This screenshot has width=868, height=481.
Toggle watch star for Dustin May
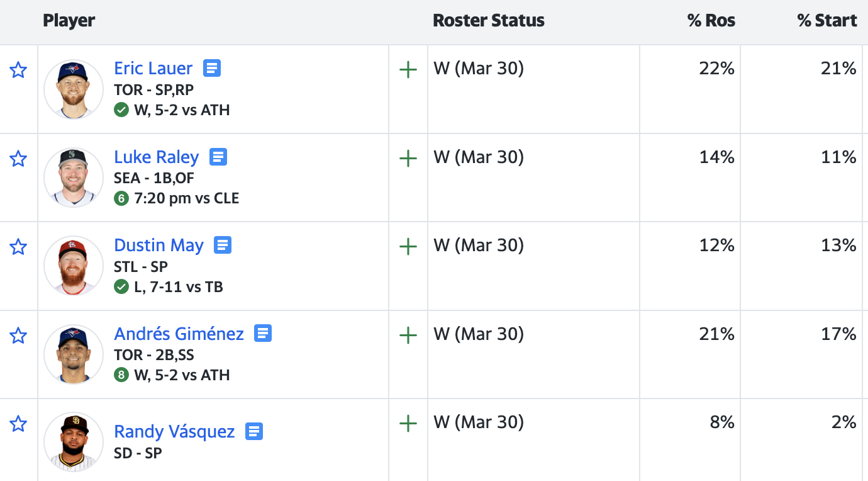click(18, 247)
